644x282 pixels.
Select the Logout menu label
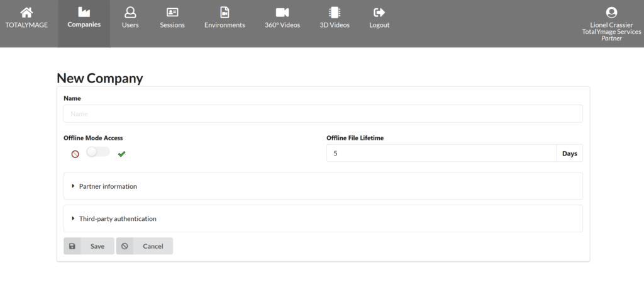coord(379,25)
